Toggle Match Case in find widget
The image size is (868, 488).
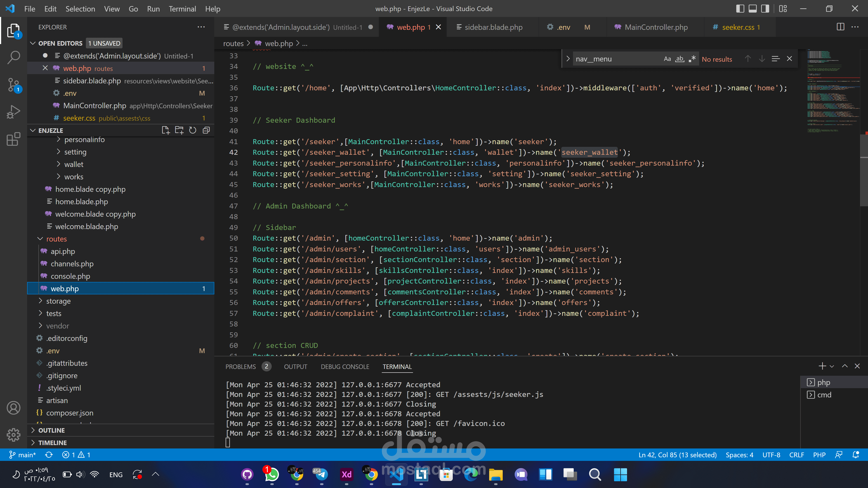coord(667,59)
